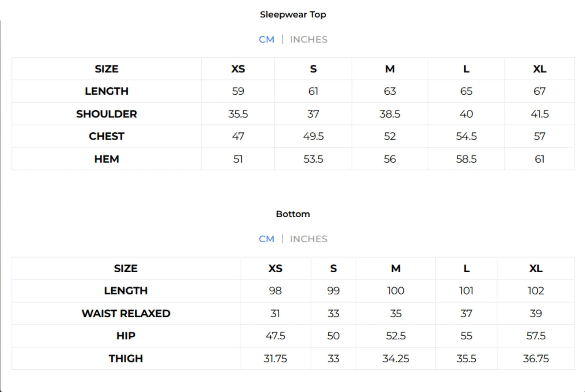This screenshot has width=585, height=392.
Task: Click M column header in Bottom table
Action: [x=396, y=269]
